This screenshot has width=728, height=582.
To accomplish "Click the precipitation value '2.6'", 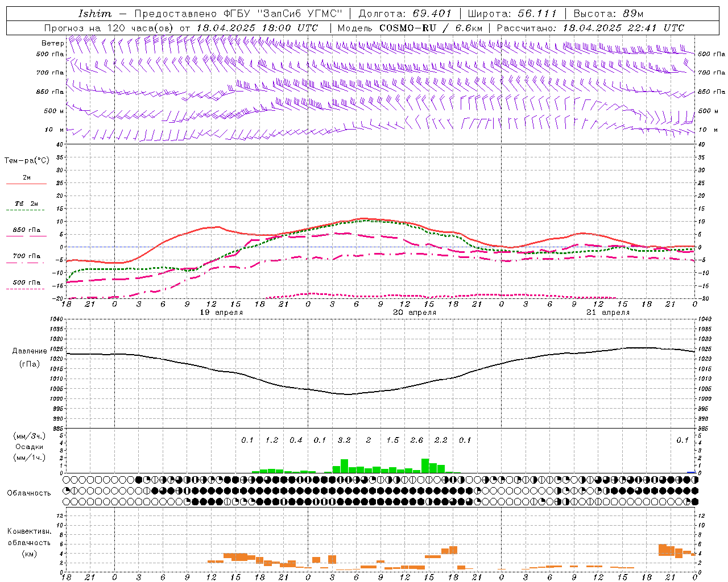I will click(417, 440).
